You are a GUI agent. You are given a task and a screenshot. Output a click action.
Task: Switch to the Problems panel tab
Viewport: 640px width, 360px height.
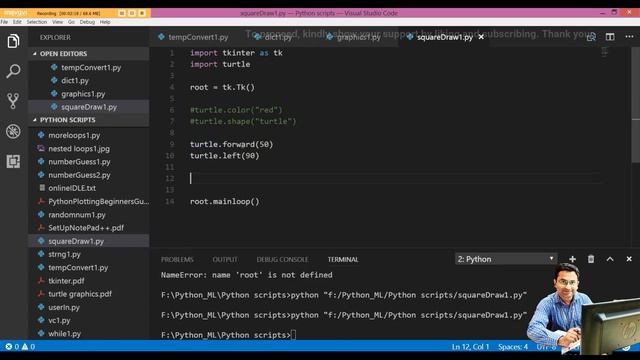[177, 260]
